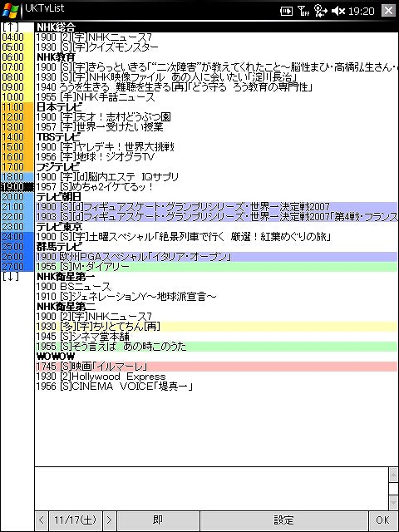Select the 15:00 time slot
This screenshot has width=399, height=532.
[x=17, y=147]
